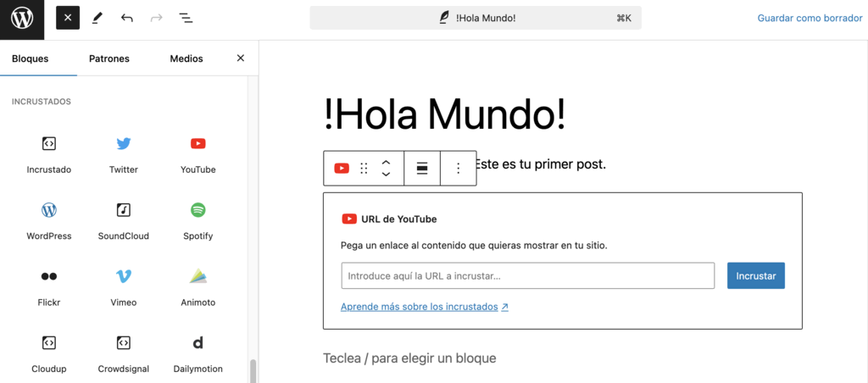The width and height of the screenshot is (868, 383).
Task: Open the block alignment dropdown
Action: tap(422, 169)
